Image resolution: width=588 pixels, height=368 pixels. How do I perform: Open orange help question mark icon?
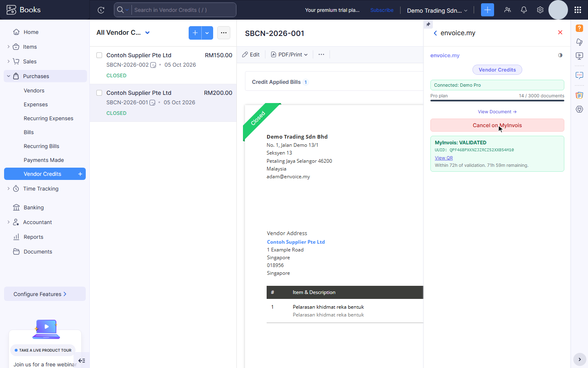[579, 28]
